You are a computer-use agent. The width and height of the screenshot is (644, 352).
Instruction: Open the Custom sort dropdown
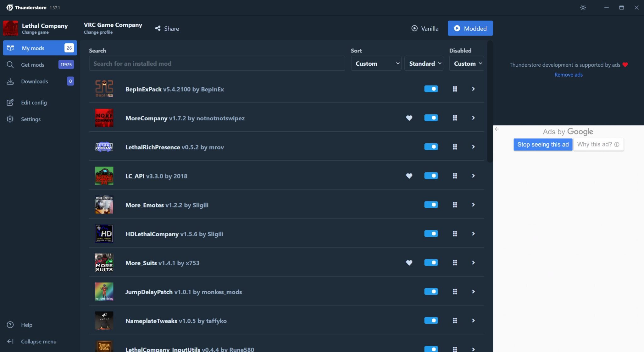click(x=376, y=63)
